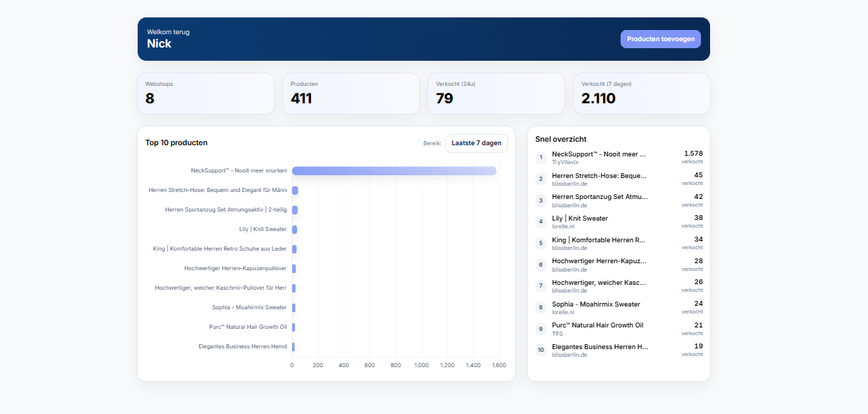Click the Verkocht (24u) stat card

496,94
